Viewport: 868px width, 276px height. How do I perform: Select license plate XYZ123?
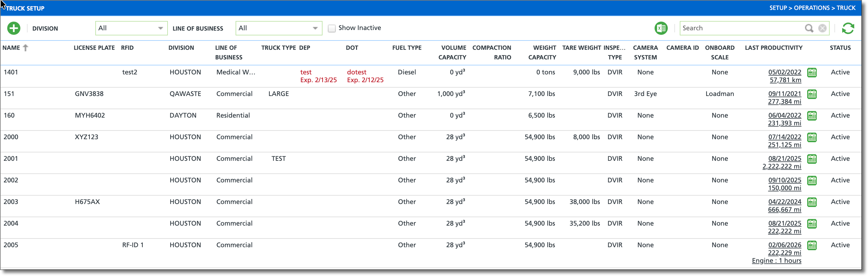(x=86, y=137)
